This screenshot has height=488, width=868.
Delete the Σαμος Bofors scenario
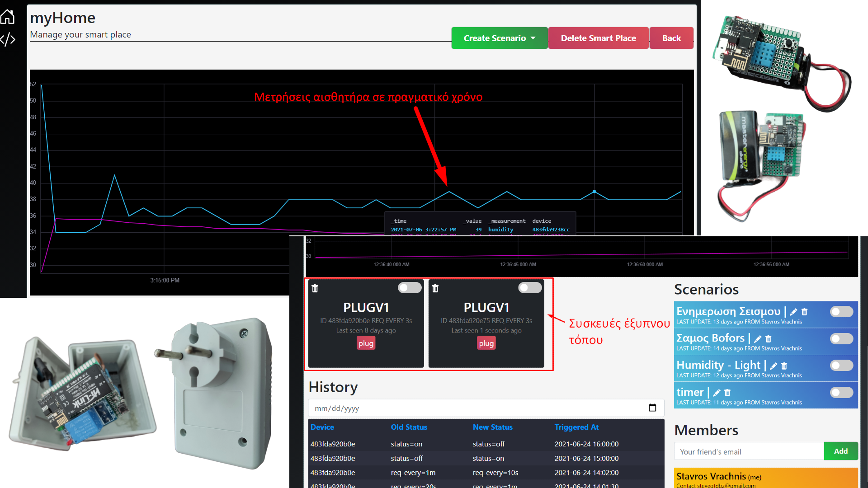[769, 338]
